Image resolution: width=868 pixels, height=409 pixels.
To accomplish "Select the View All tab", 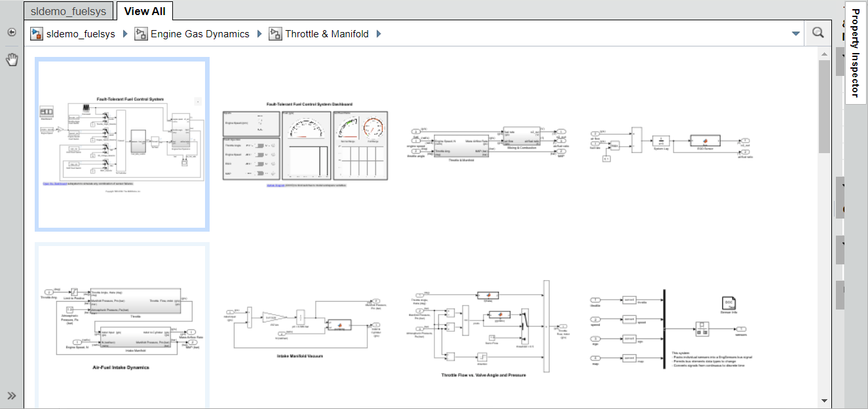I will (144, 10).
